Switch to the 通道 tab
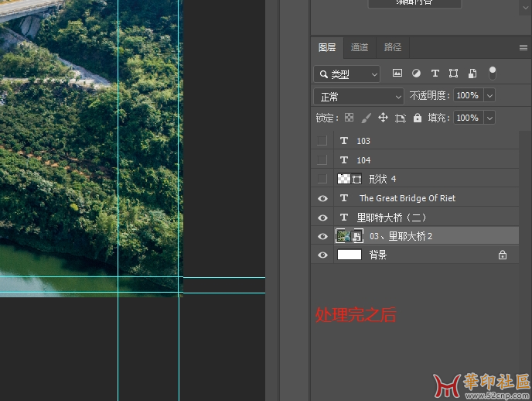This screenshot has height=401, width=532. tap(360, 47)
